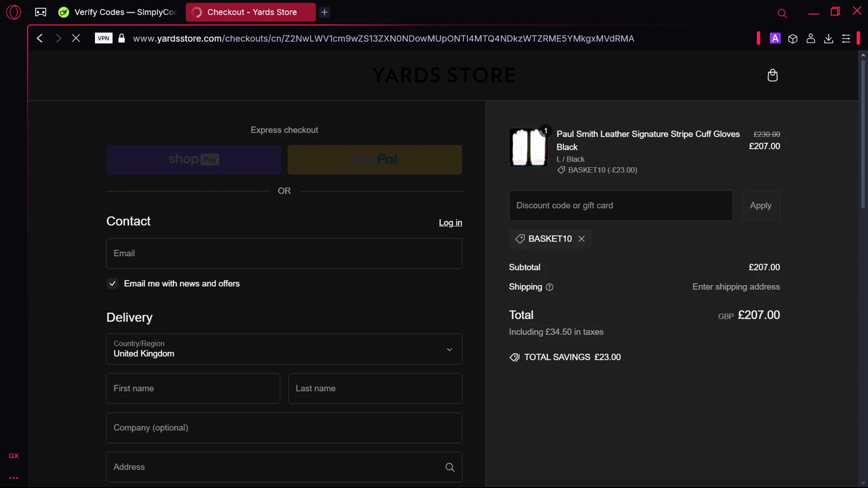Pay with Shop Pay express button
Viewport: 868px width, 488px height.
(x=194, y=160)
